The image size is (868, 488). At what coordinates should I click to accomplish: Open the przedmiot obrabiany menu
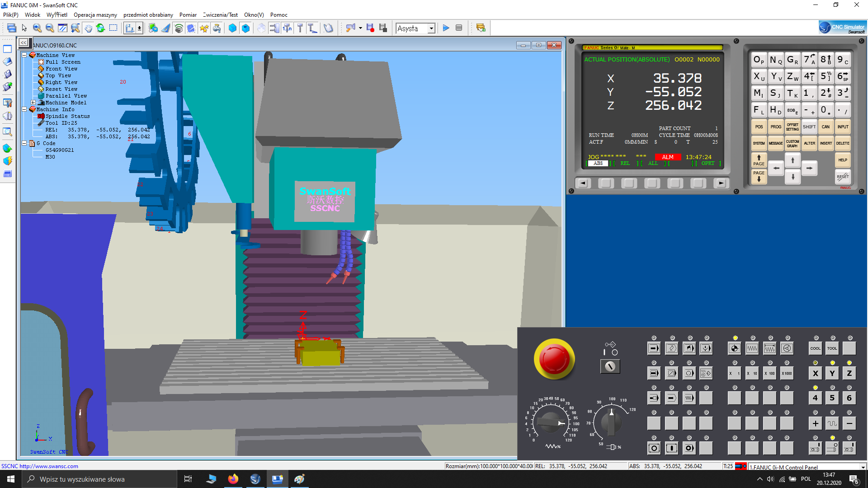pyautogui.click(x=148, y=15)
